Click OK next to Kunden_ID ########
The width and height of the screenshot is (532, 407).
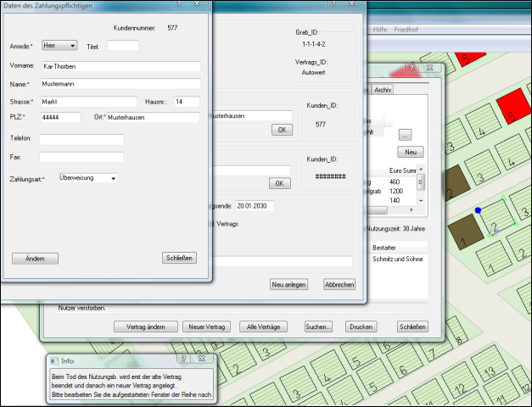(x=279, y=183)
